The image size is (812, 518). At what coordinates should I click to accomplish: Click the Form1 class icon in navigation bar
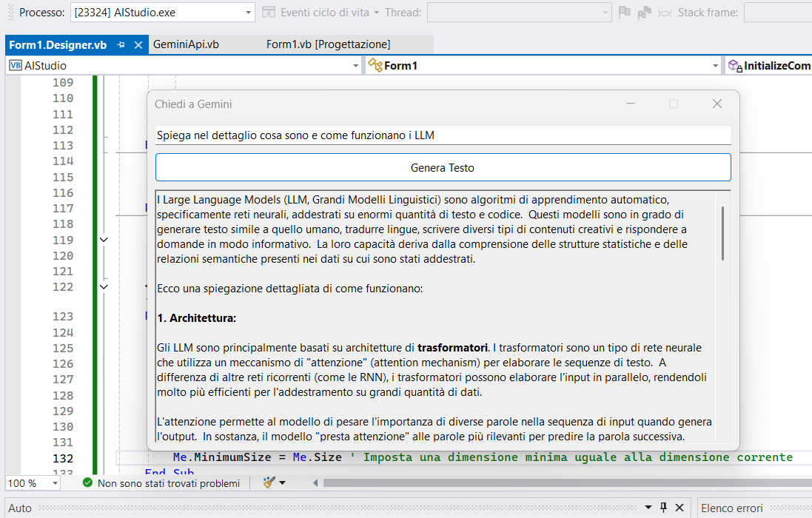pyautogui.click(x=375, y=65)
